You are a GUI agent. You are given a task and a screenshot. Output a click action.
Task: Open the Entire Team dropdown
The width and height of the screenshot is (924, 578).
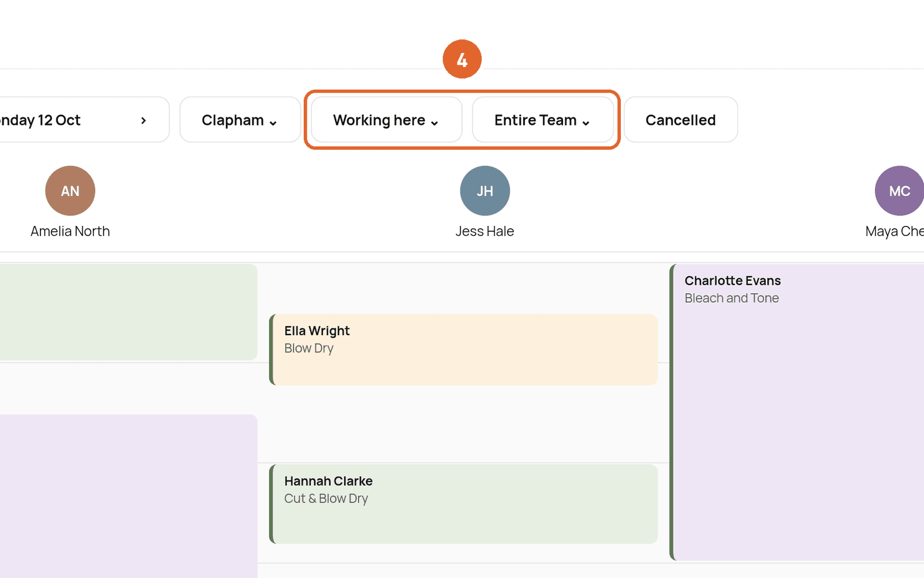click(542, 120)
